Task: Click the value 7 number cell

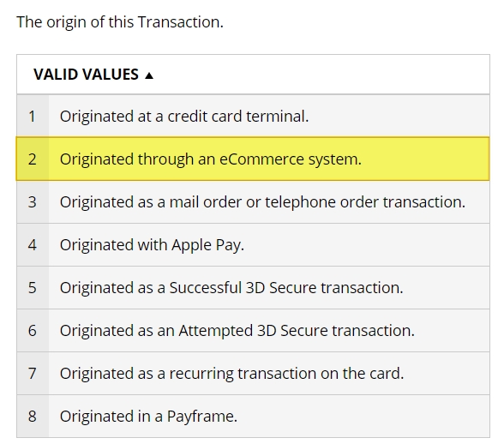Action: pyautogui.click(x=33, y=373)
